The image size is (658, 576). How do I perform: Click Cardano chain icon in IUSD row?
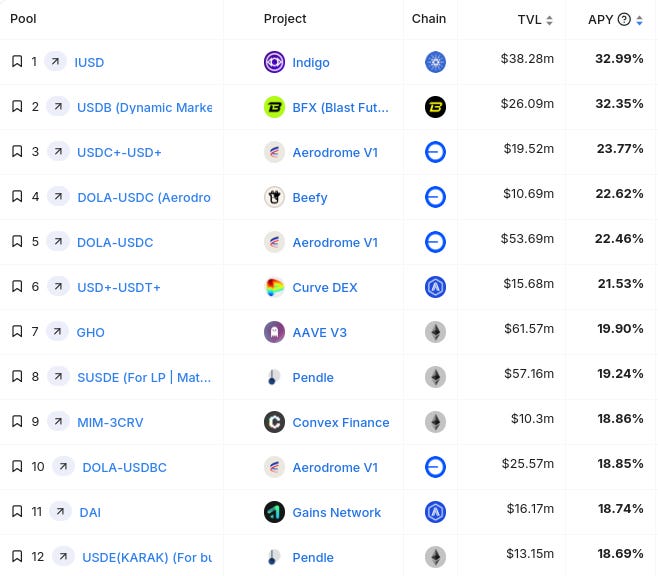coord(436,62)
